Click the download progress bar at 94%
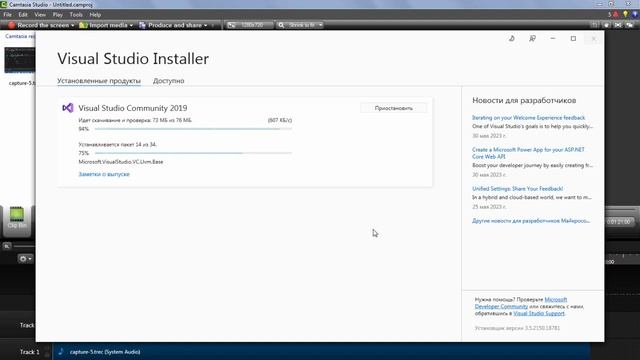This screenshot has height=360, width=640. click(193, 129)
